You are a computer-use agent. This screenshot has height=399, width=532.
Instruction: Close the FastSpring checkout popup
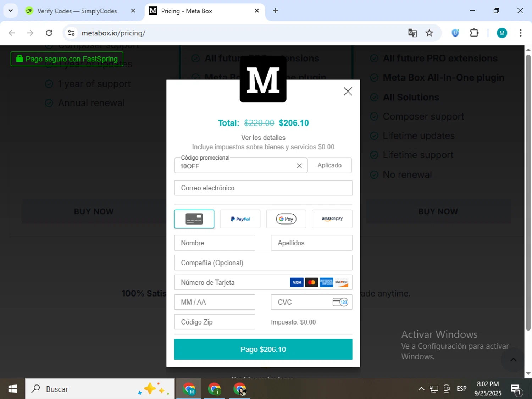pos(348,92)
